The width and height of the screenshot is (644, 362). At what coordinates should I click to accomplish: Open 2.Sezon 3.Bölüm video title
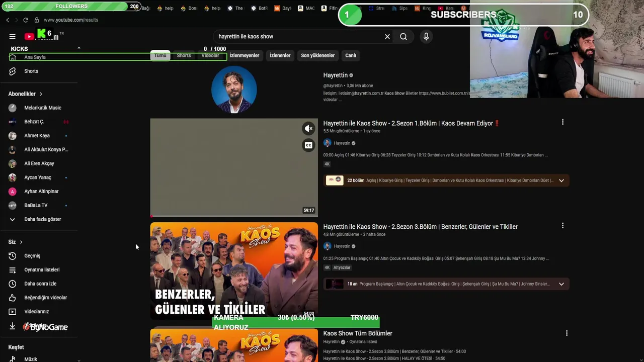pos(420,227)
